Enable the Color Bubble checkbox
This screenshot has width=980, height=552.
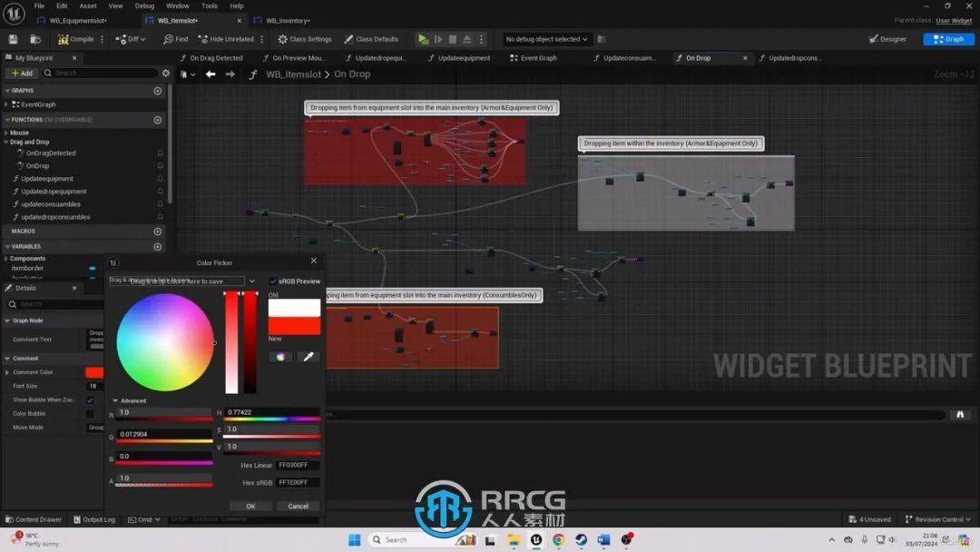tap(90, 414)
